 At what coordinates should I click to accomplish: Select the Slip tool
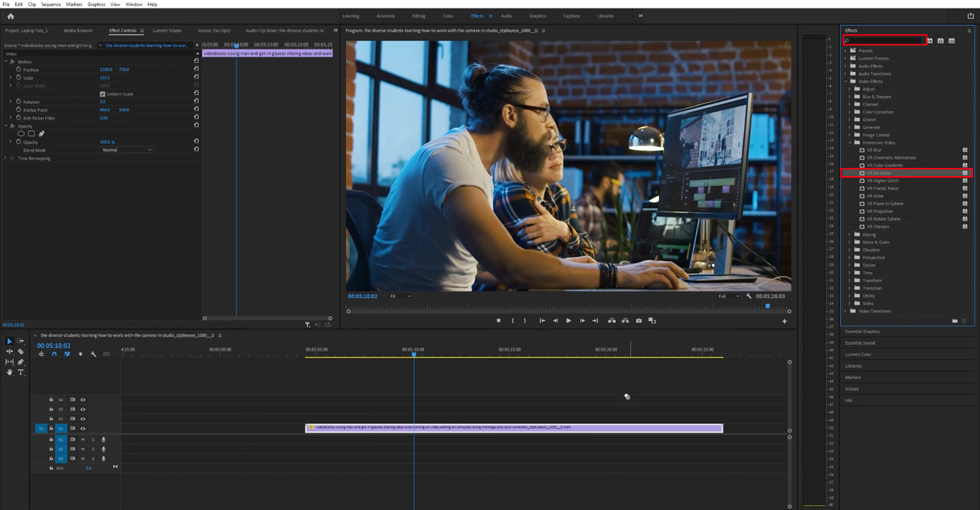[x=9, y=362]
